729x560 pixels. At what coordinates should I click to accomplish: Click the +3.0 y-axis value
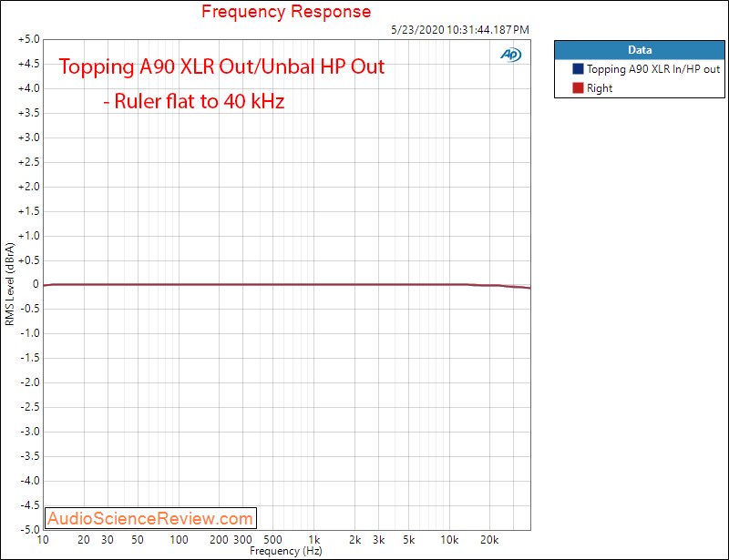click(x=29, y=137)
